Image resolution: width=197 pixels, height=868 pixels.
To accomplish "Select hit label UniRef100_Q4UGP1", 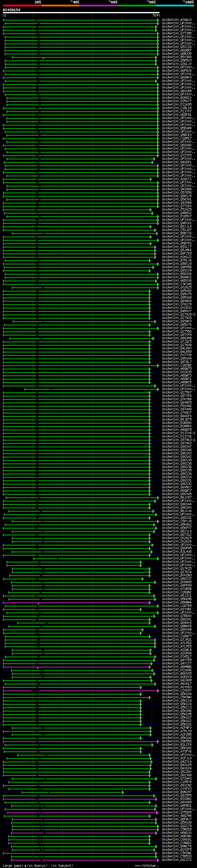I will tap(177, 162).
